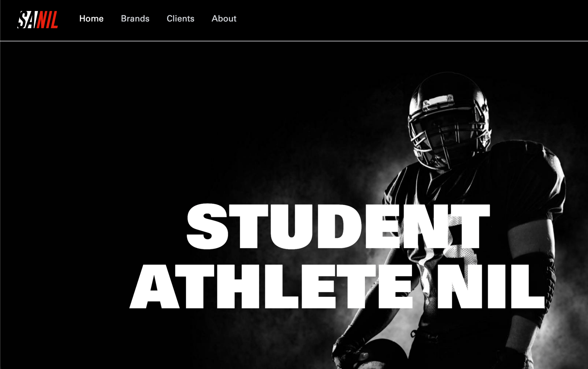Click the SANIL logo in the header

(38, 20)
